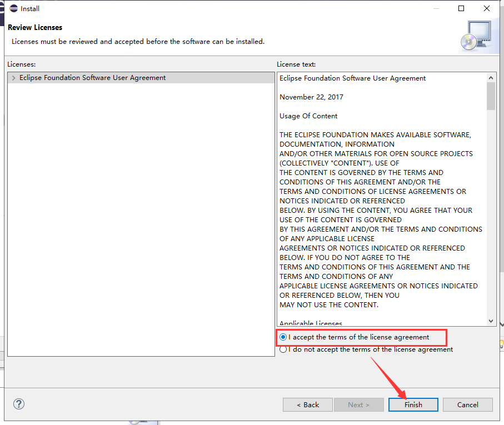Click the scrollbar track below the thumb
Image resolution: width=504 pixels, height=425 pixels.
491,222
